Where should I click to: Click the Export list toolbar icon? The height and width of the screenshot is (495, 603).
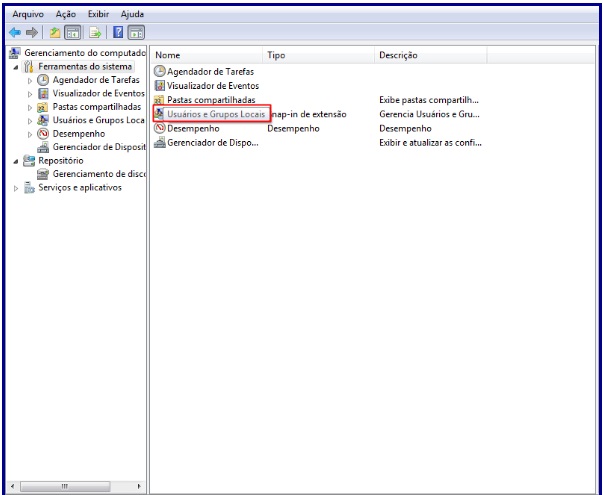point(95,33)
